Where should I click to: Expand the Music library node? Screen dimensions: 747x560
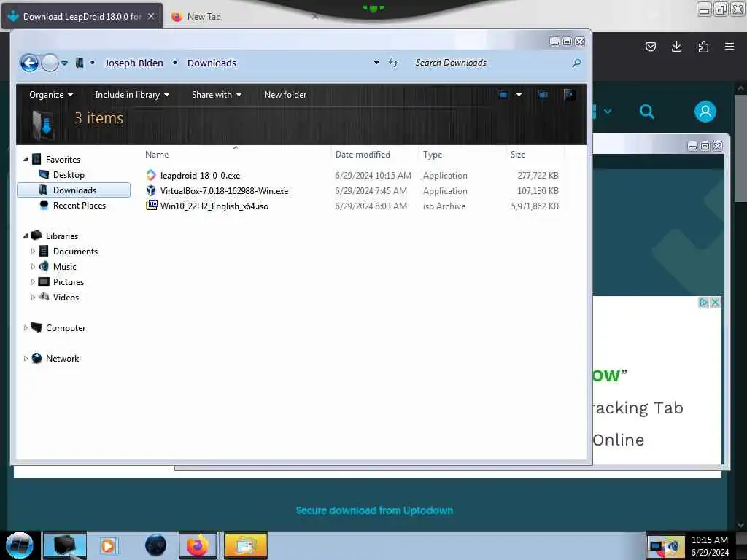(x=33, y=266)
